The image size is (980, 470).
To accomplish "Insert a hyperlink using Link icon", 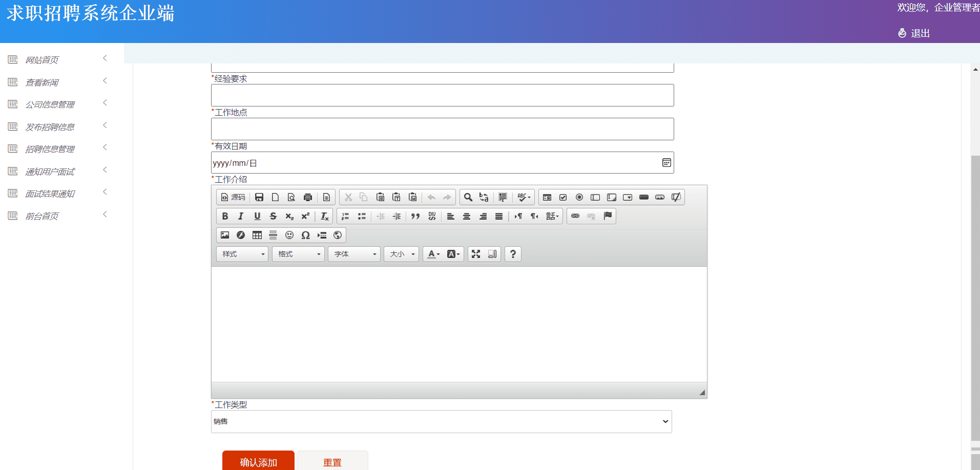I will [575, 216].
